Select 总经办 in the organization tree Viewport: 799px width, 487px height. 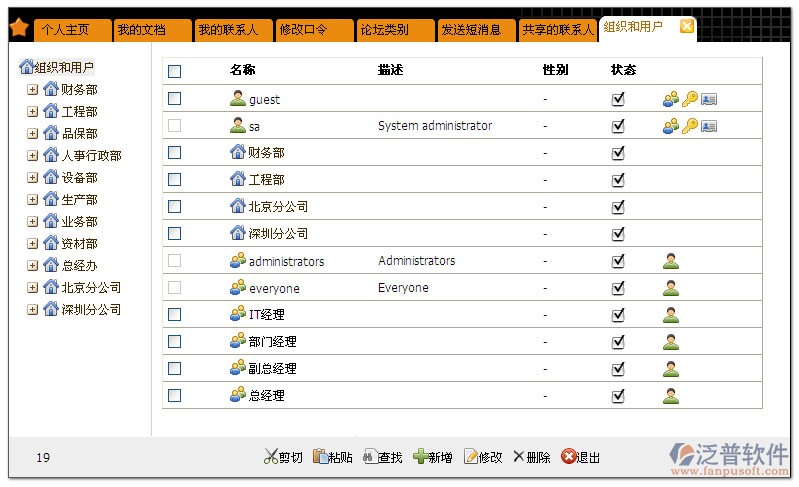pyautogui.click(x=79, y=265)
